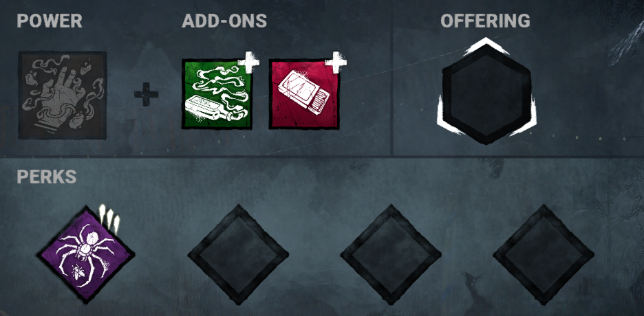Open the third perk slot
Image resolution: width=644 pixels, height=316 pixels.
pyautogui.click(x=391, y=255)
